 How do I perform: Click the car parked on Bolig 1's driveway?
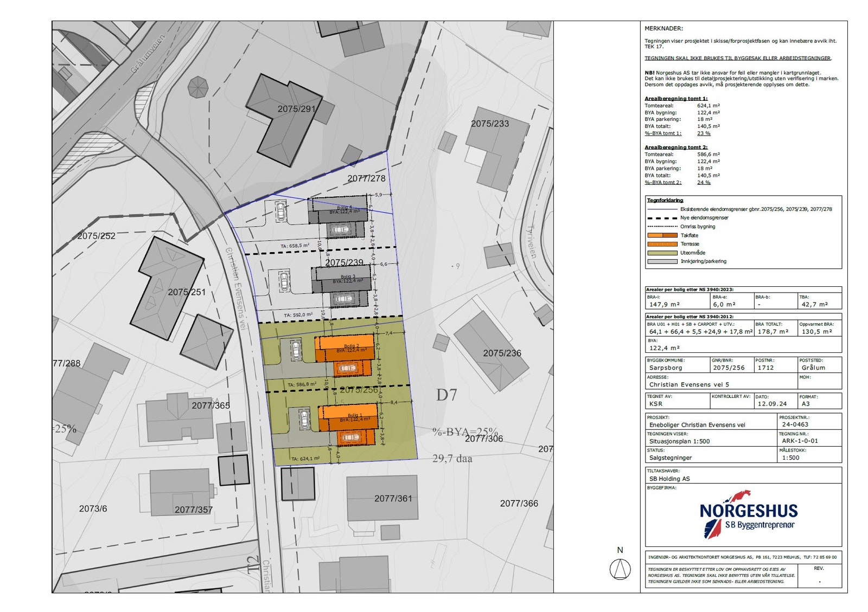(x=305, y=420)
